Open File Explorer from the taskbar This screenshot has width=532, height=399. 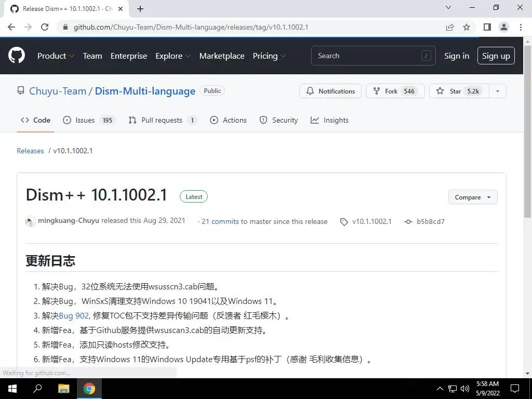coord(63,389)
